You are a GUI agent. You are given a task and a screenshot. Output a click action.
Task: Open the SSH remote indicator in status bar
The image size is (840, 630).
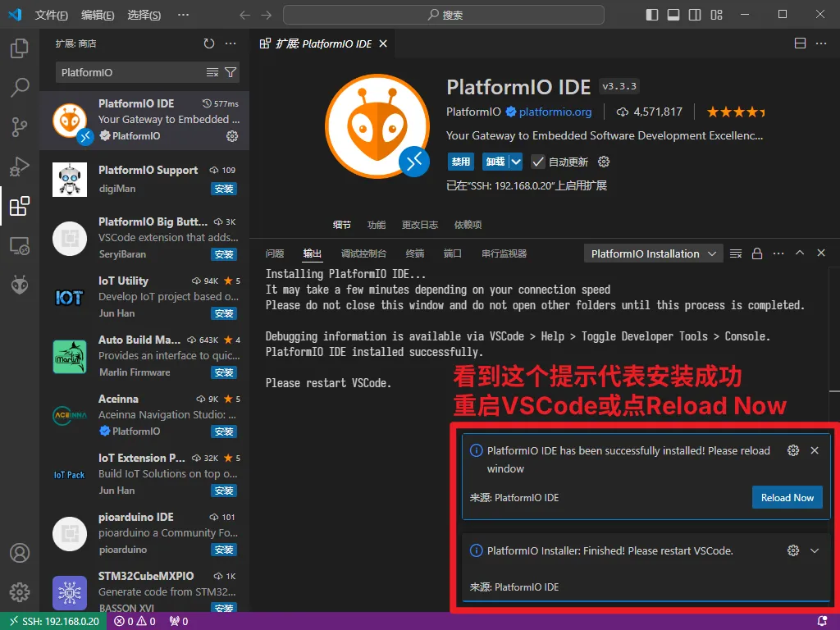(x=55, y=622)
